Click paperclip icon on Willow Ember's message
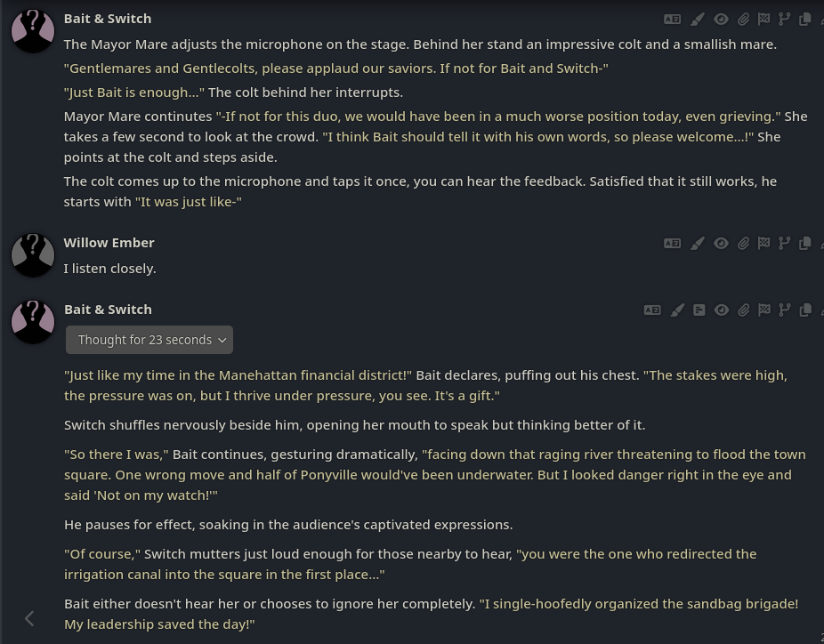The width and height of the screenshot is (824, 644). (743, 243)
